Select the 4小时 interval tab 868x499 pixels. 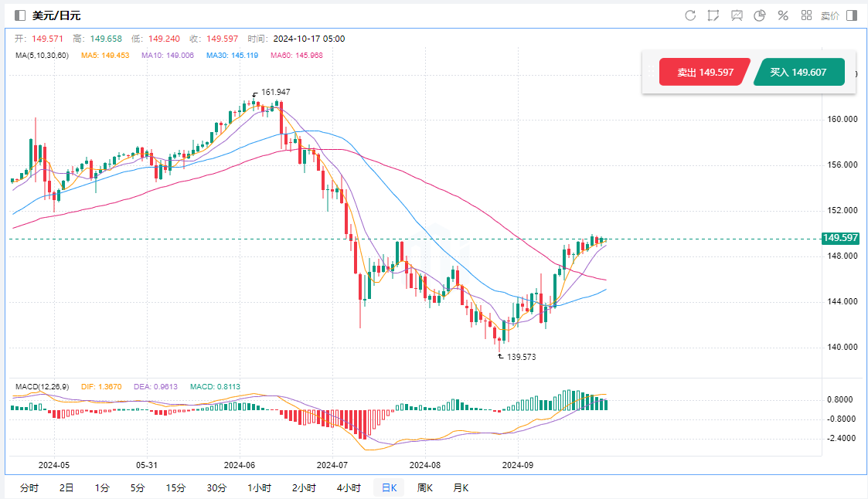tap(349, 487)
